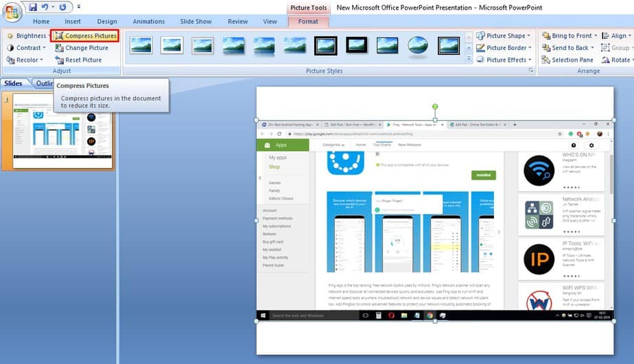Click the bottom-right corner sizing handle of picture

614,321
